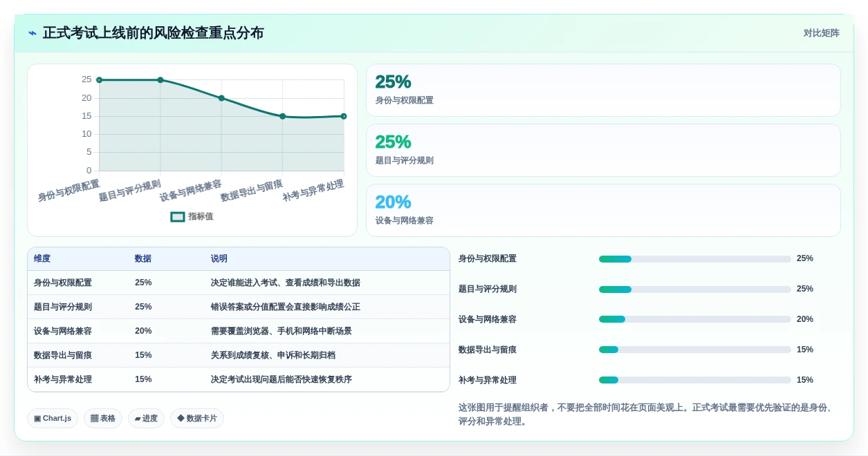Click the 20% value in the table
The height and width of the screenshot is (456, 868).
click(x=143, y=331)
